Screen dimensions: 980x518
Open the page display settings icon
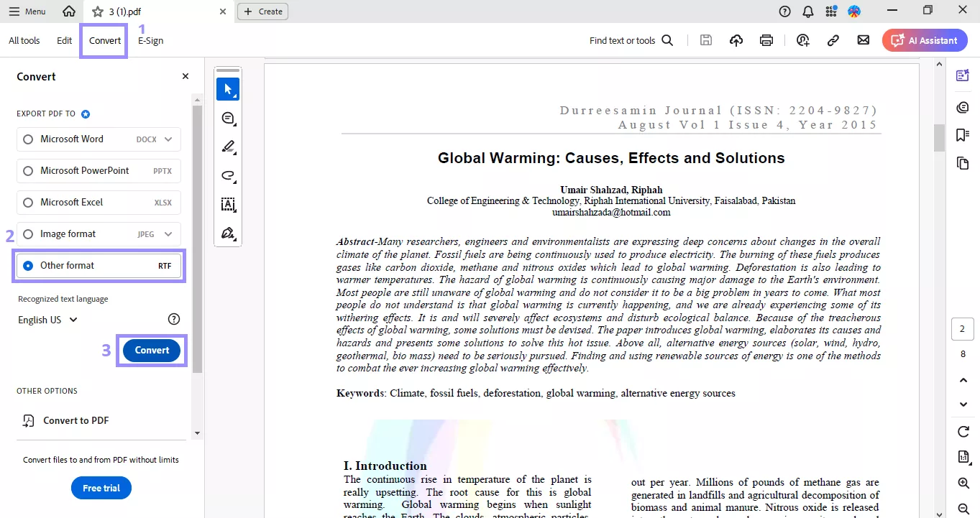pyautogui.click(x=963, y=457)
